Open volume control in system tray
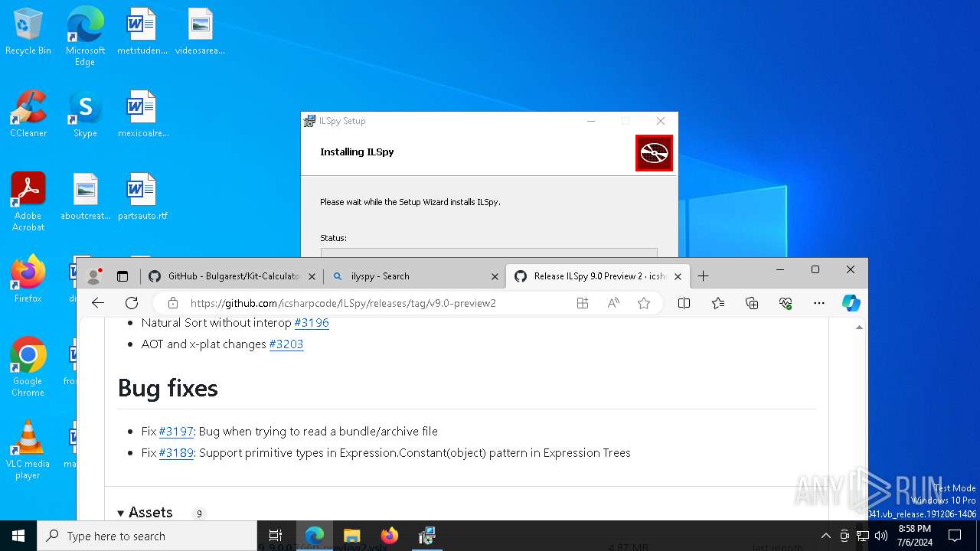Viewport: 980px width, 551px height. click(x=881, y=536)
